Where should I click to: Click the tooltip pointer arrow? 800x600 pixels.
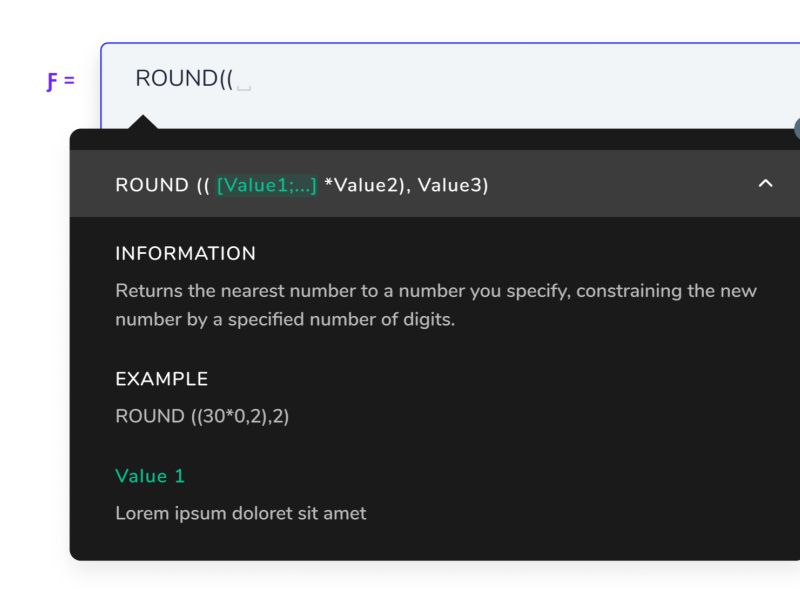click(143, 125)
